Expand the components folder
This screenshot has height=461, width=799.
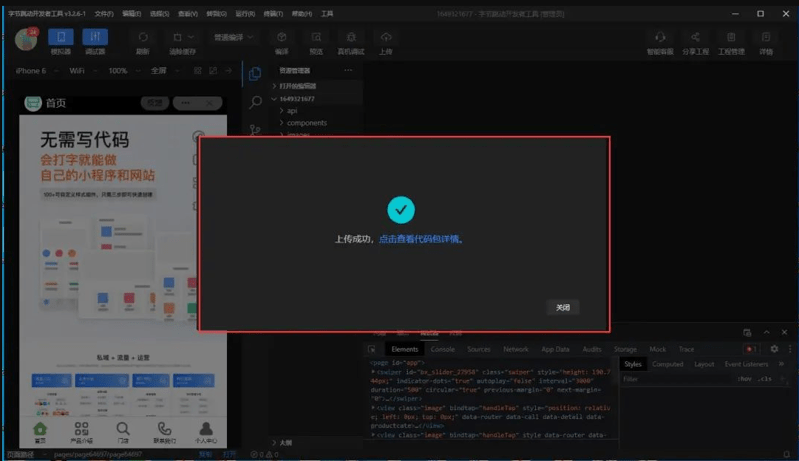click(306, 123)
